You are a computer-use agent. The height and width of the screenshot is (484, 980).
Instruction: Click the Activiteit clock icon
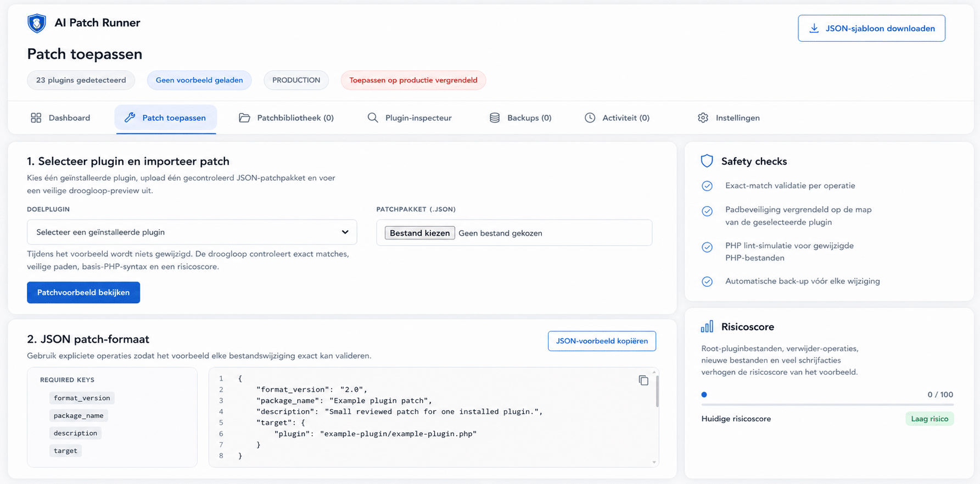click(590, 118)
